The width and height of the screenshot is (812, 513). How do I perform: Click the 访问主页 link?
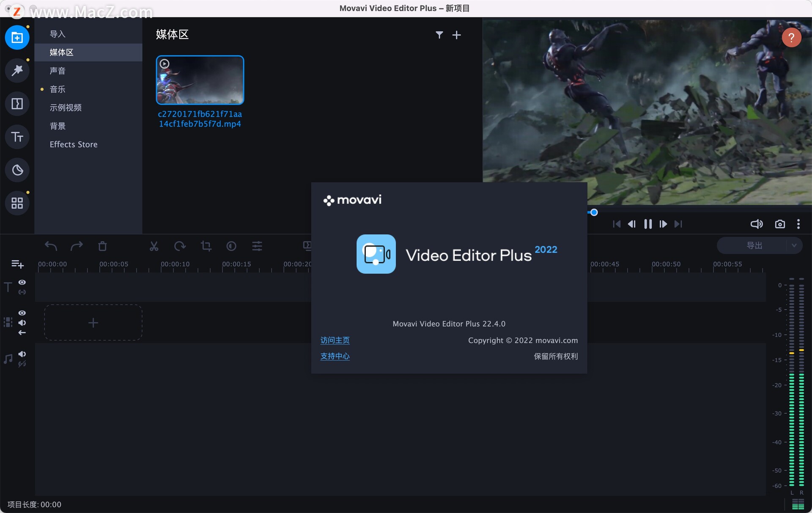(x=335, y=340)
